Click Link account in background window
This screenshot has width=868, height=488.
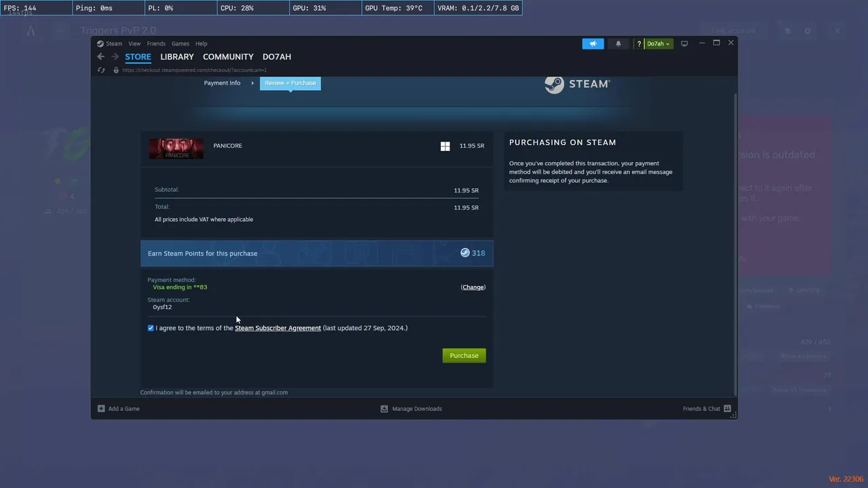[733, 30]
